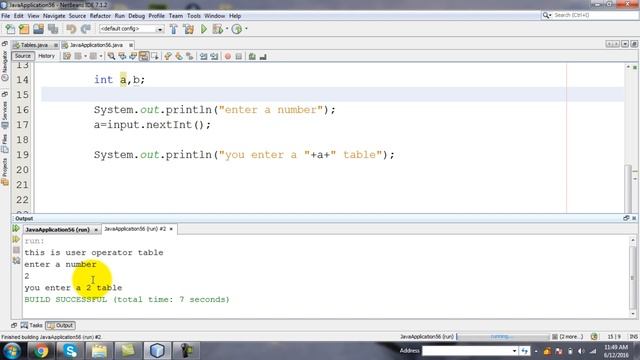Click the Windows Explorer taskbar icon
The height and width of the screenshot is (360, 640).
point(99,351)
